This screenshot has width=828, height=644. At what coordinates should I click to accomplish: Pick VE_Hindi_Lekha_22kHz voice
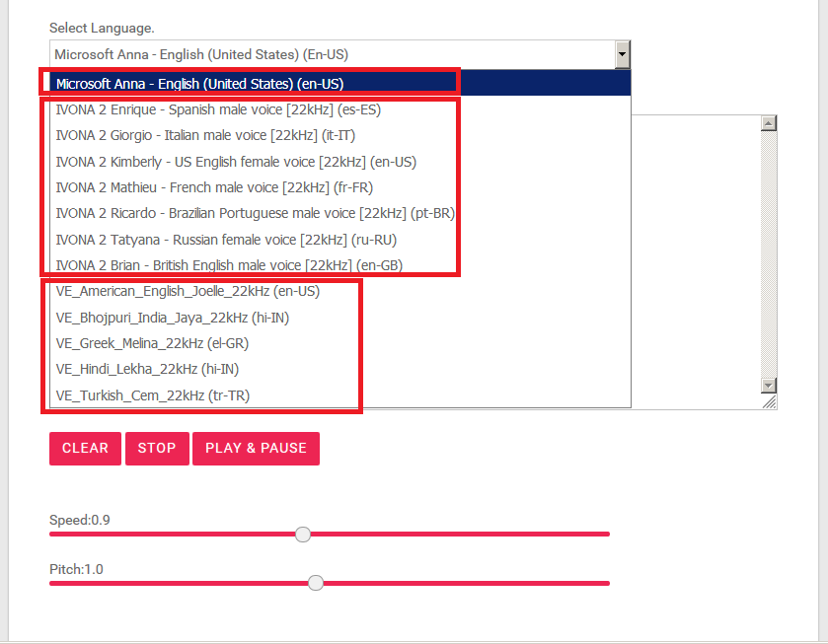(340, 369)
